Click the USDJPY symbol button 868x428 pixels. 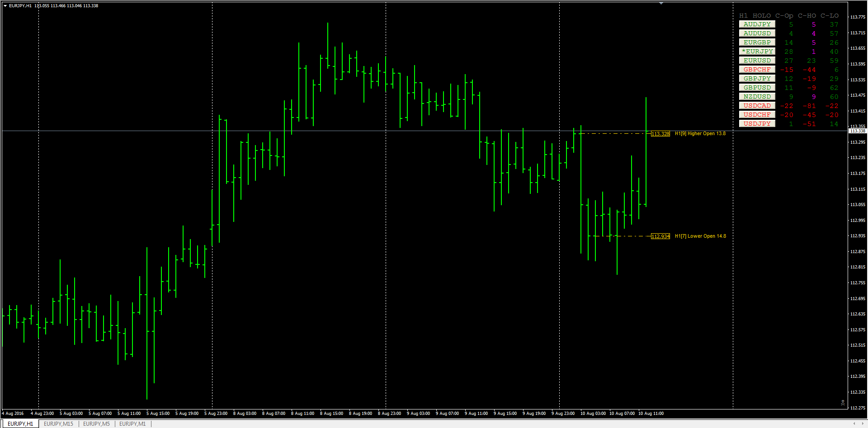click(x=757, y=124)
